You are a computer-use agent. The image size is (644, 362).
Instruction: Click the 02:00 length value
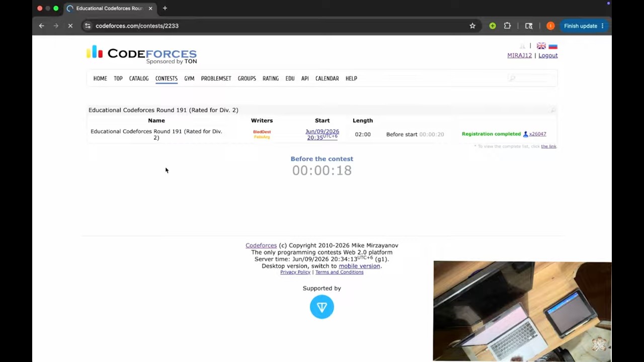click(x=363, y=134)
